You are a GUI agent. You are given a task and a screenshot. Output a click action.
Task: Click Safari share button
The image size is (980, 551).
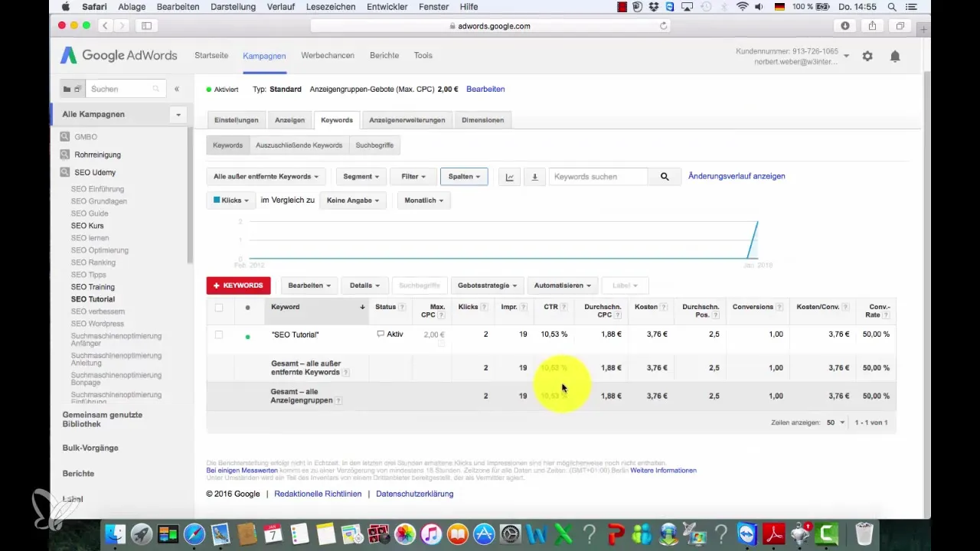click(873, 25)
